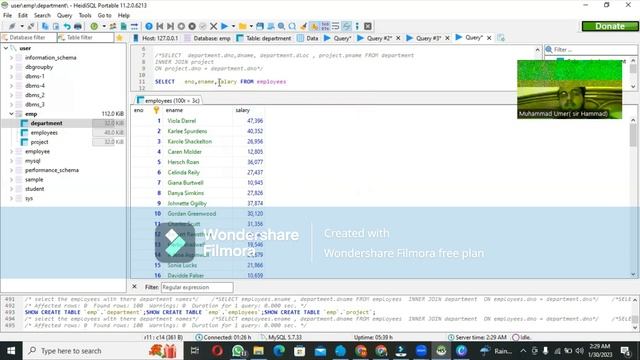The image size is (640, 360).
Task: Close the Query #3 tab
Action: tap(447, 38)
